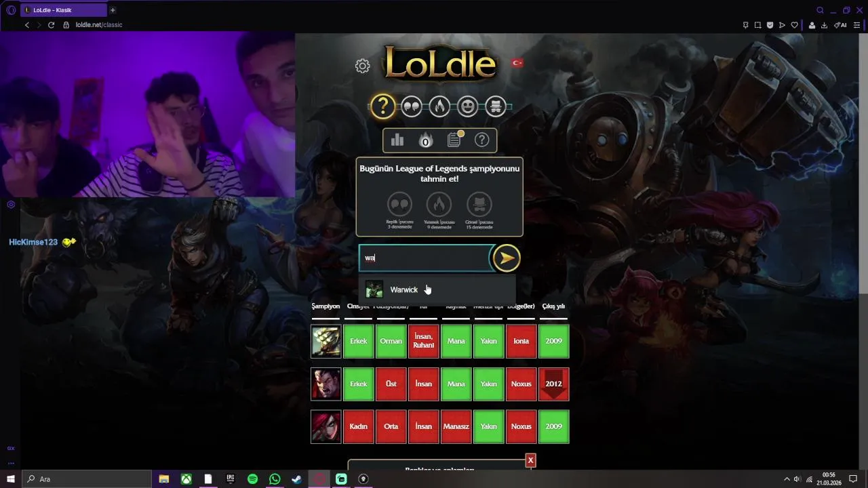Open the browser AI assistant icon
The image size is (868, 488).
(840, 25)
